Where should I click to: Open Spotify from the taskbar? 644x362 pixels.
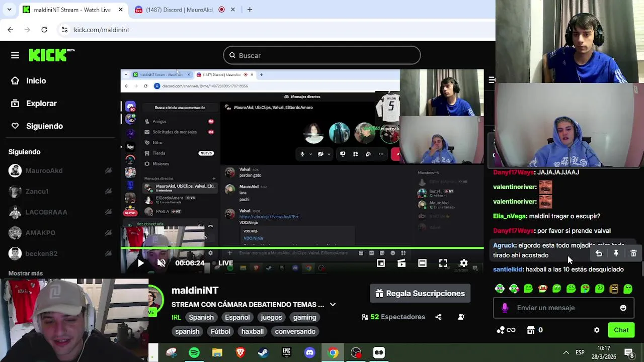pos(194,352)
